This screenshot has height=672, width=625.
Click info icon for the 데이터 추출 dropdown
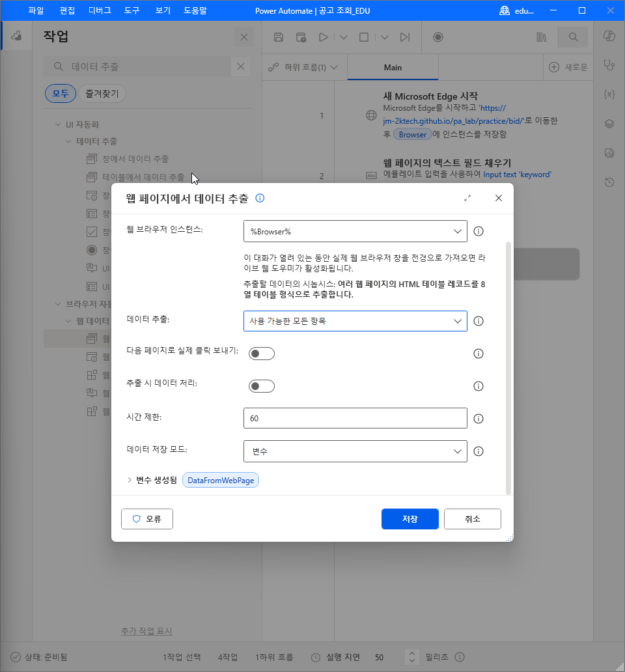[479, 321]
